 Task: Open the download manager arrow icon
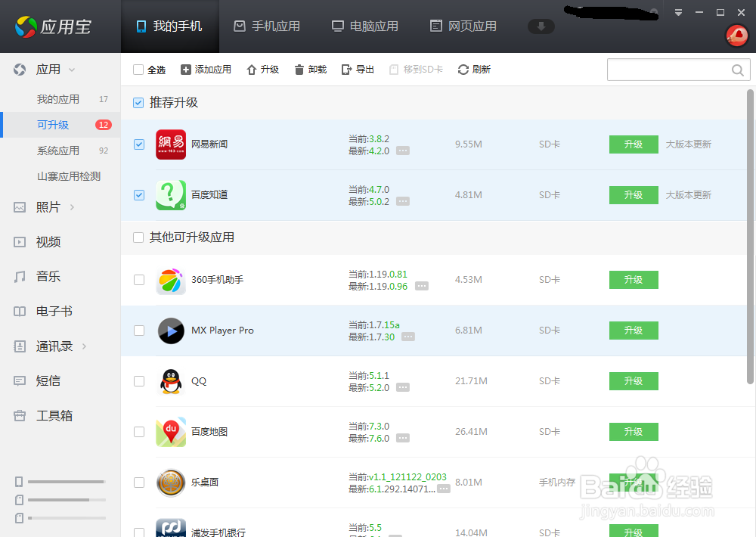point(541,26)
